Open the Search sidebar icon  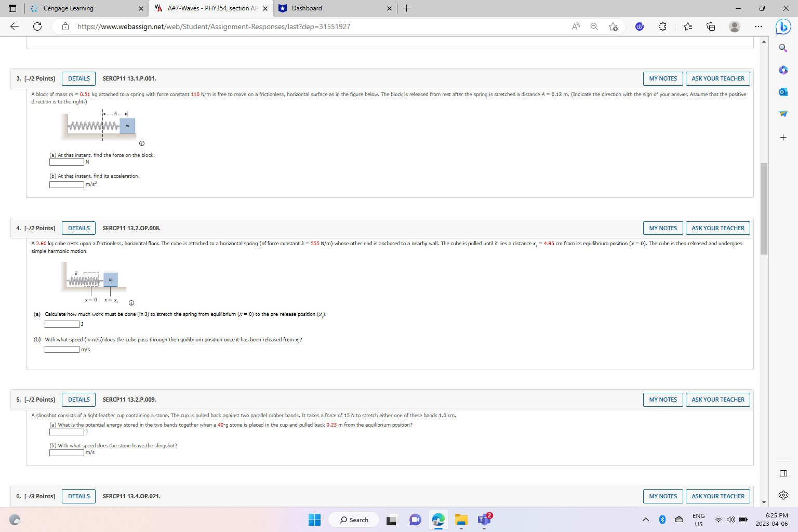coord(783,48)
